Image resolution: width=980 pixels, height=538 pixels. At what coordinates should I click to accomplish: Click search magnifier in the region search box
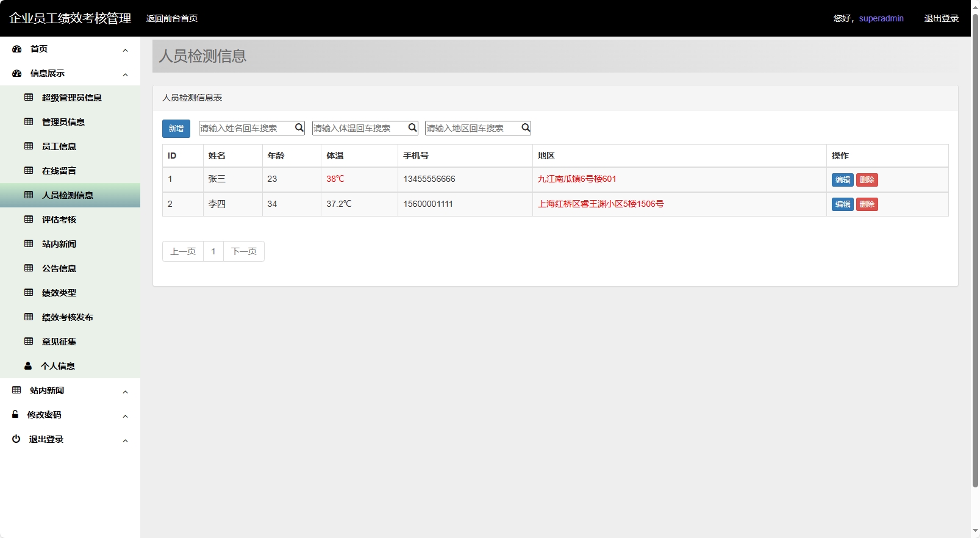(526, 127)
